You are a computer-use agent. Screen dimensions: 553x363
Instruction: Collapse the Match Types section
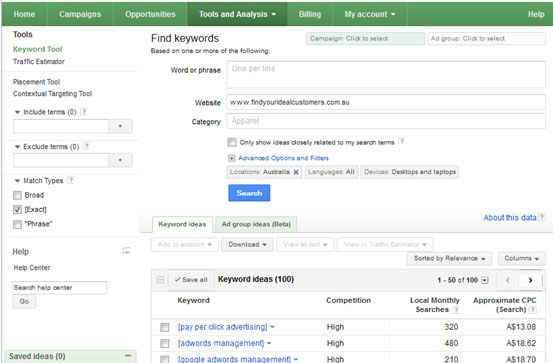click(x=17, y=181)
